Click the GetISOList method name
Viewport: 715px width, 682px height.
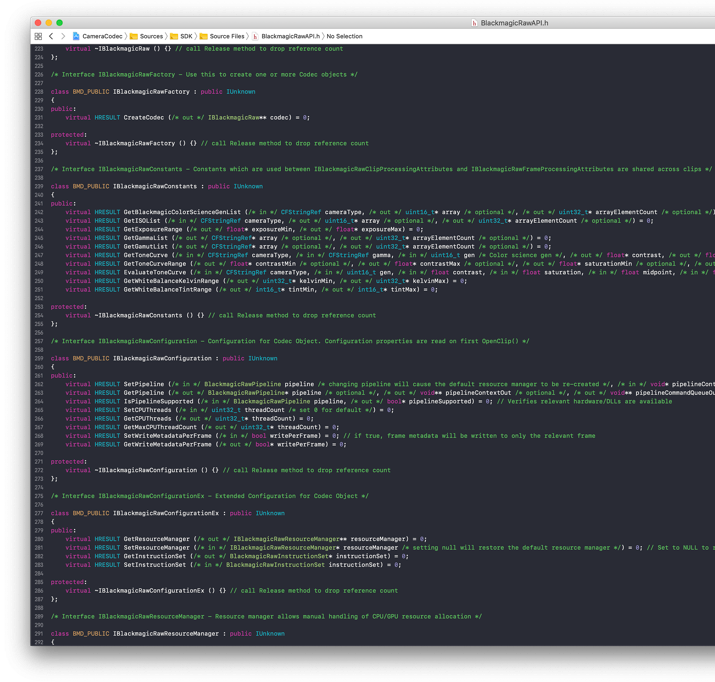(142, 221)
